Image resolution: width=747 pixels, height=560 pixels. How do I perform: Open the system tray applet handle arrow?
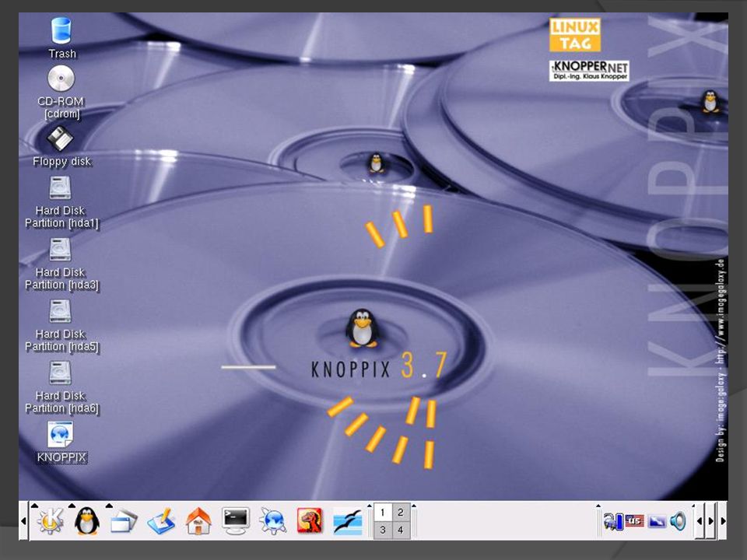point(598,506)
